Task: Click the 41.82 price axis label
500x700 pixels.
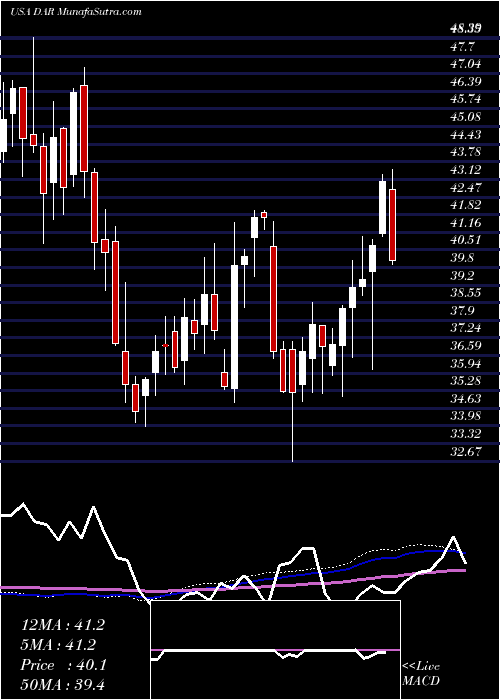Action: (466, 205)
